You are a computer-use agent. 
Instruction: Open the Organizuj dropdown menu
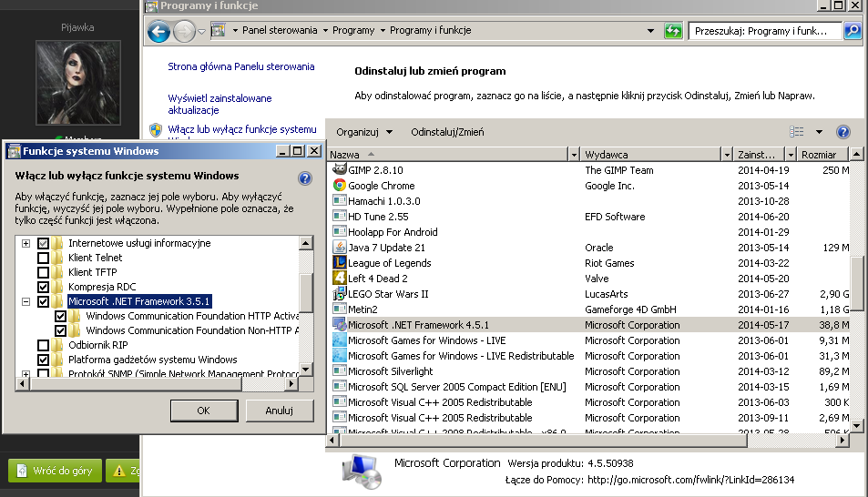[x=364, y=132]
